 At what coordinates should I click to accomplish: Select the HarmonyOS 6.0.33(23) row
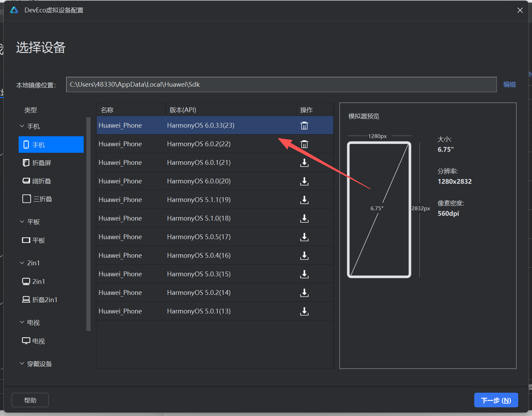pos(215,125)
